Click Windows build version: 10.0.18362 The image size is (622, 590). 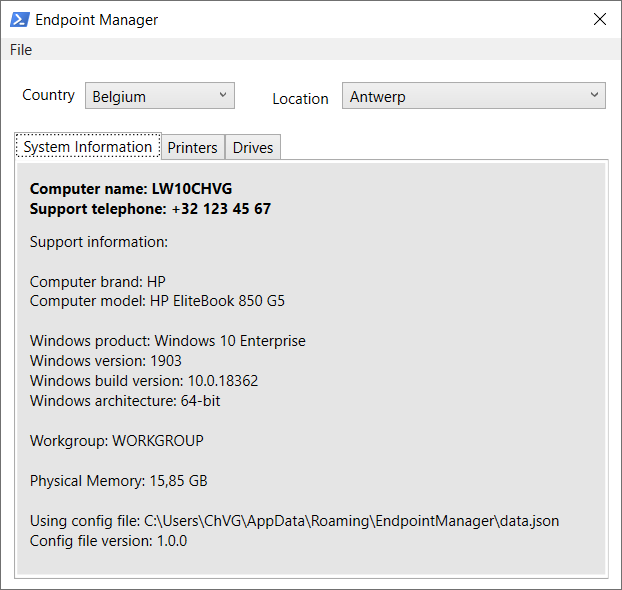pyautogui.click(x=144, y=381)
